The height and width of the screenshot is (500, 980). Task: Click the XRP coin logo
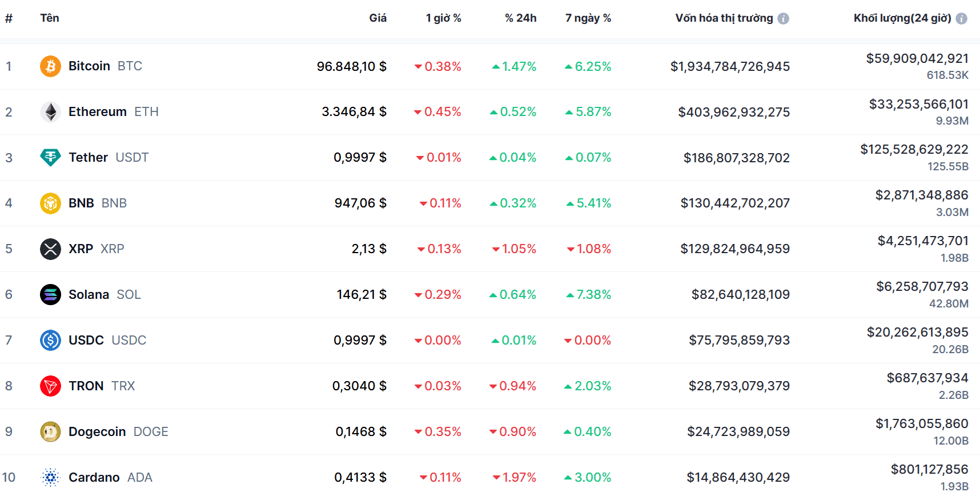click(x=50, y=249)
